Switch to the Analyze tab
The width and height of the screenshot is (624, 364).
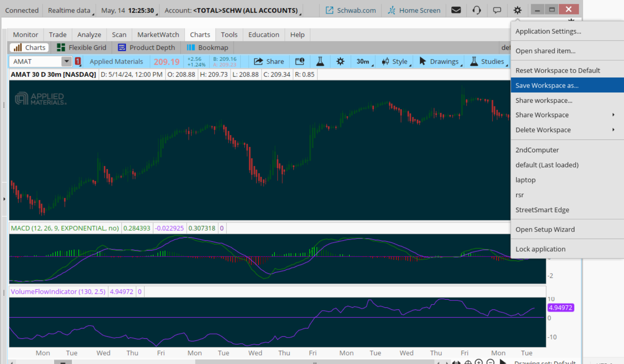[x=89, y=35]
